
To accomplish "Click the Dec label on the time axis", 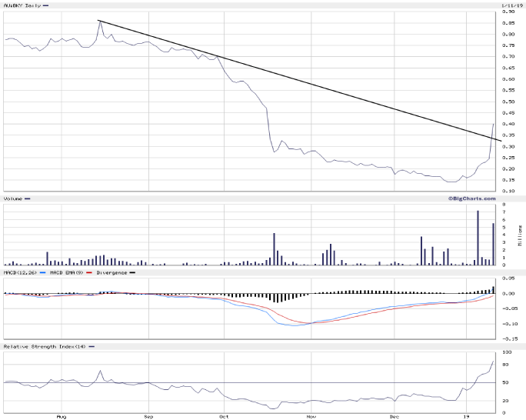I will tap(394, 416).
